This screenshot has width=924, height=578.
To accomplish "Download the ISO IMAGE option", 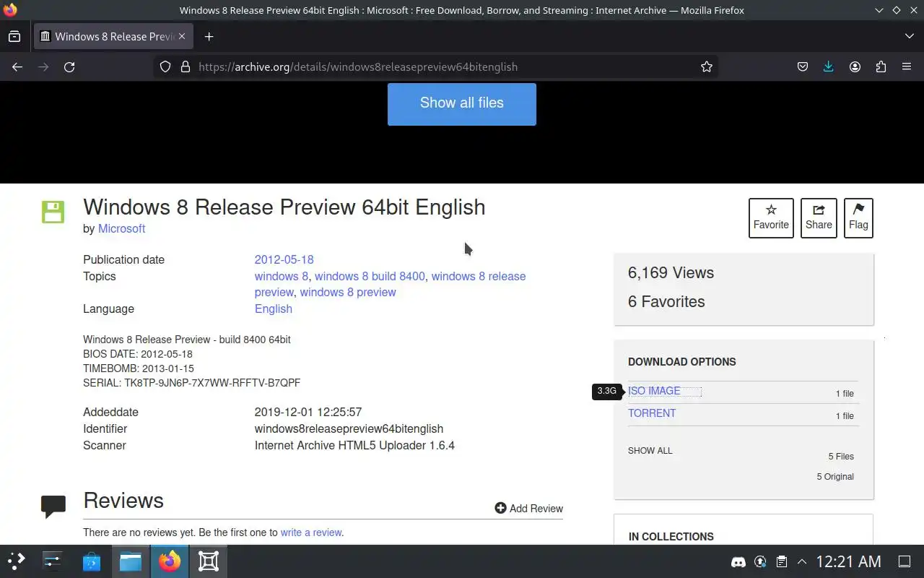I will point(654,391).
